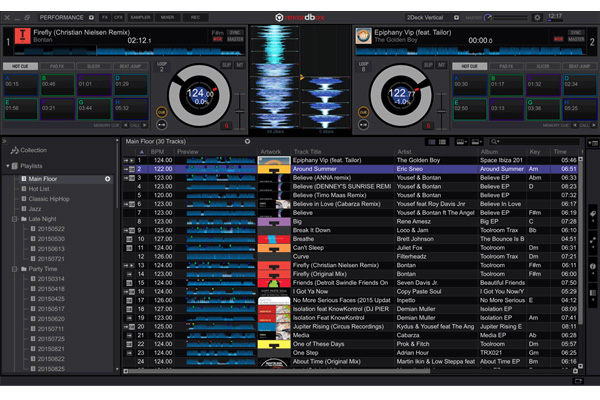Collapse the Playlists tree node
Screen dimensions: 600x400
[x=7, y=166]
